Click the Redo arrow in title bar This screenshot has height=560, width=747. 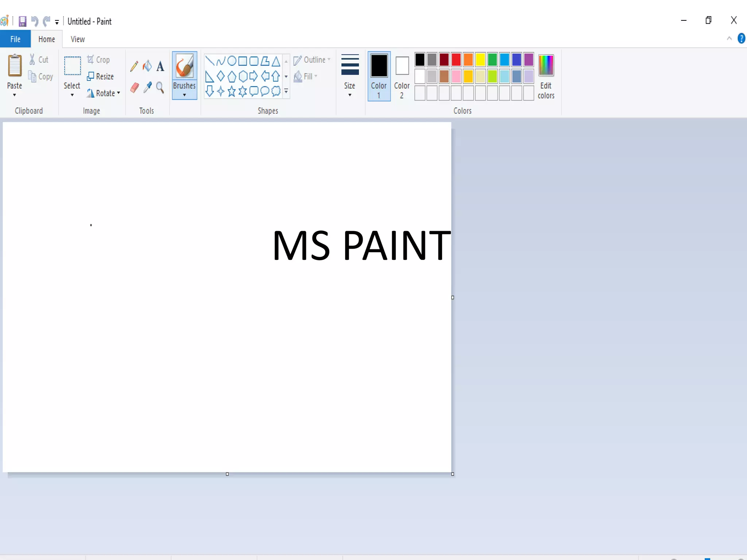(46, 22)
